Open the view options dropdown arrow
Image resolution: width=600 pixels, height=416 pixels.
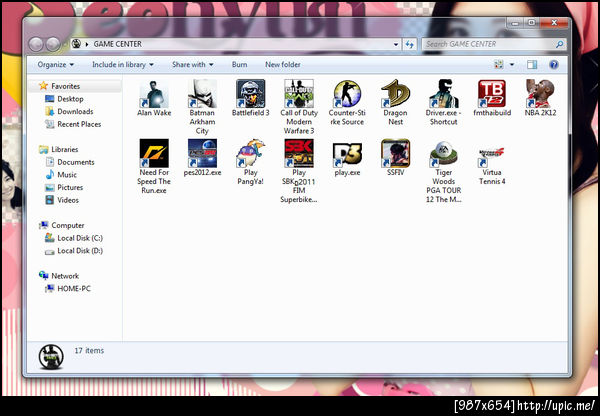pyautogui.click(x=512, y=65)
